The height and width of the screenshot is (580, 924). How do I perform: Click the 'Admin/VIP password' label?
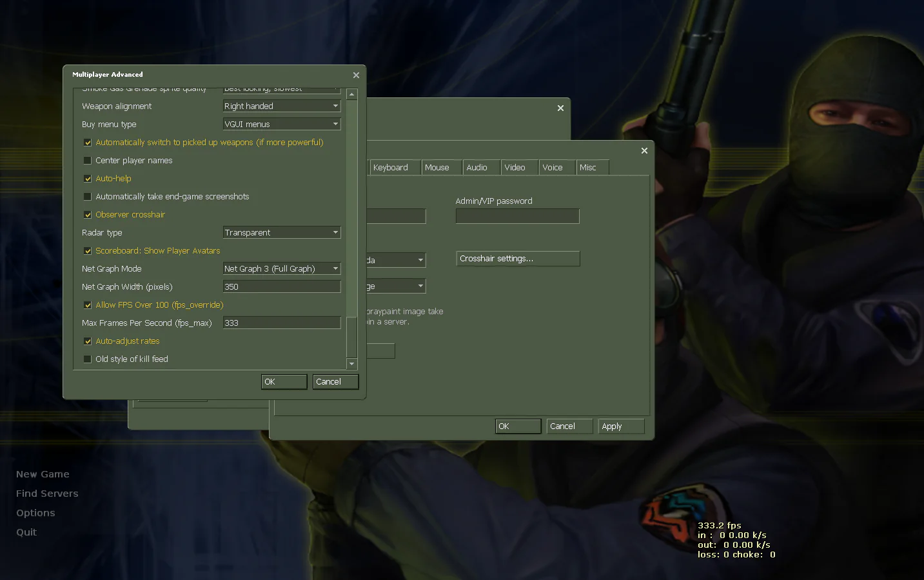tap(494, 201)
